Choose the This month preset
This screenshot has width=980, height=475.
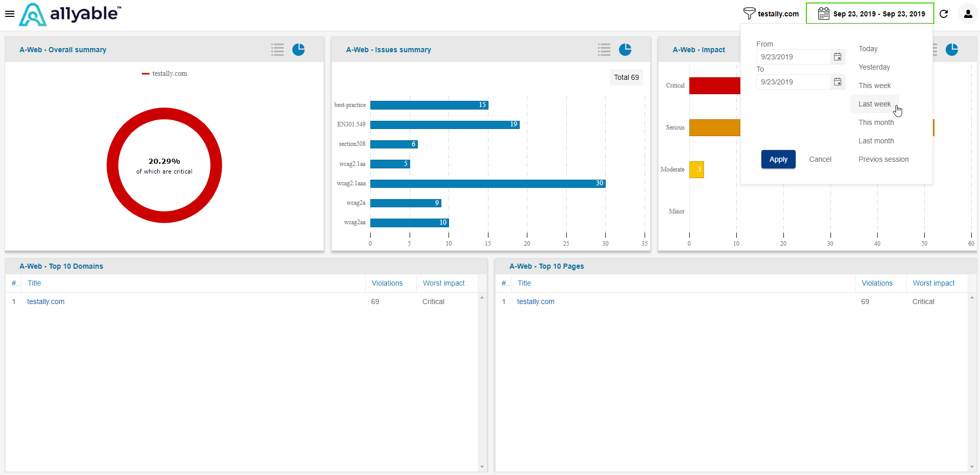(x=876, y=122)
